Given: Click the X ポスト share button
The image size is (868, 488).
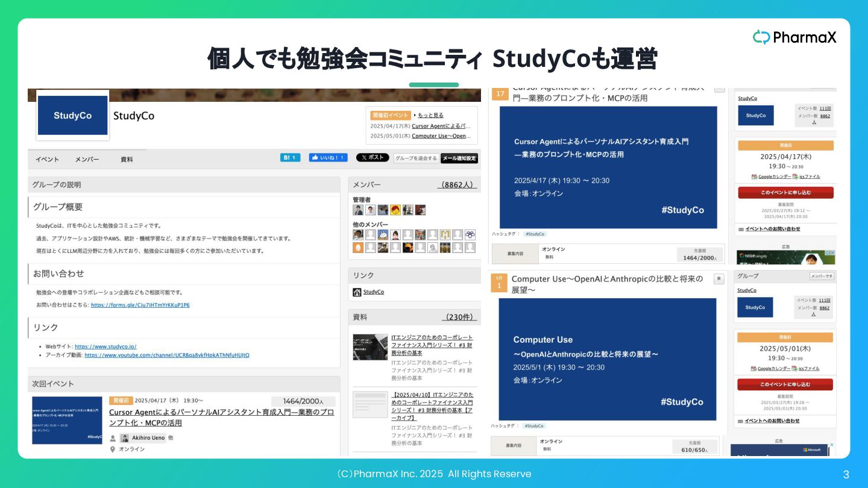Looking at the screenshot, I should (x=372, y=157).
